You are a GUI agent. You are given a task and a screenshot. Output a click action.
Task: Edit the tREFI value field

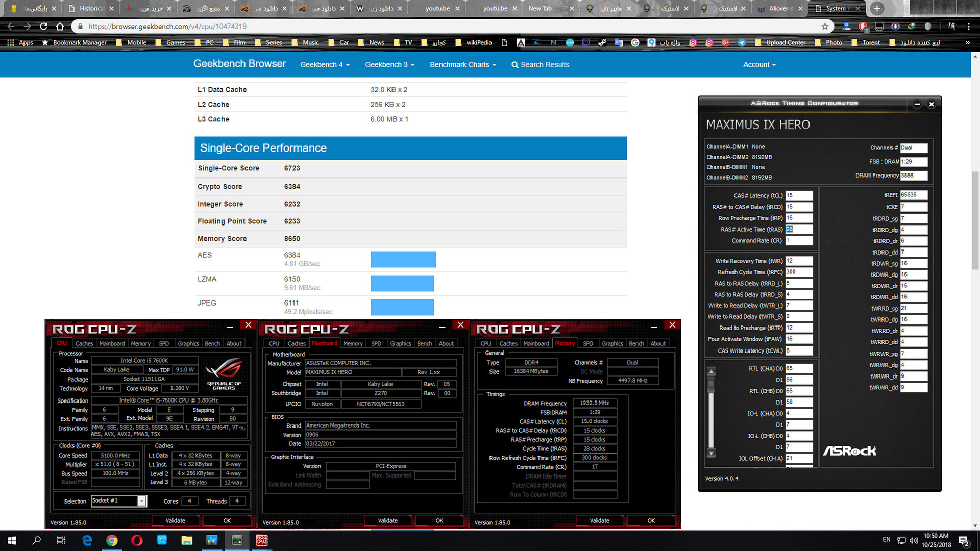(x=914, y=195)
